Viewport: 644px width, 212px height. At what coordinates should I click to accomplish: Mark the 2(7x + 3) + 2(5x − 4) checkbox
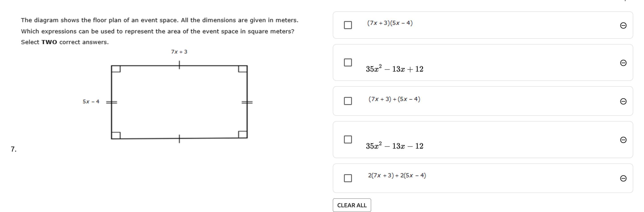click(x=348, y=178)
